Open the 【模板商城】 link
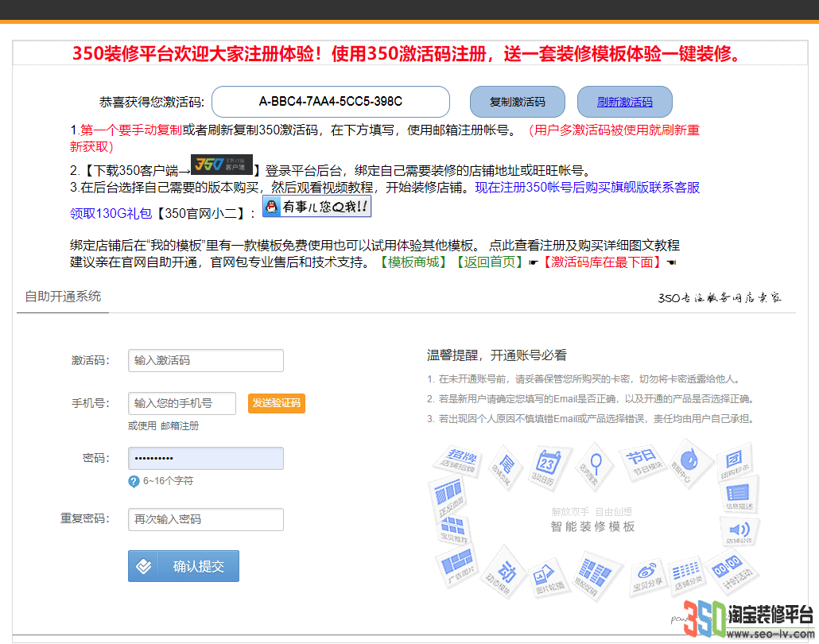This screenshot has height=644, width=819. 413,262
